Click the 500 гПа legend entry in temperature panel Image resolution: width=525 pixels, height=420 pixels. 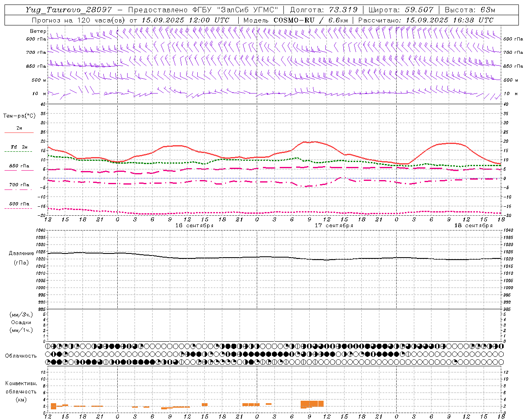[x=19, y=204]
